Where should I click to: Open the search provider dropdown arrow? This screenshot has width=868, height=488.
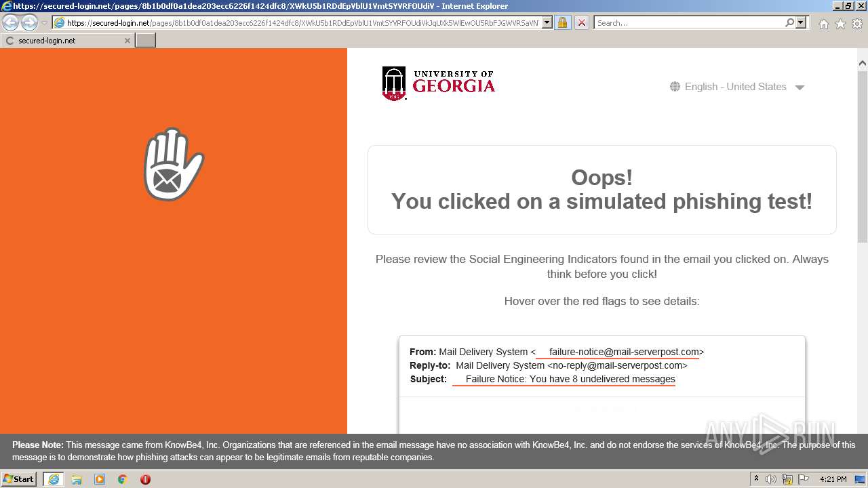(x=801, y=22)
